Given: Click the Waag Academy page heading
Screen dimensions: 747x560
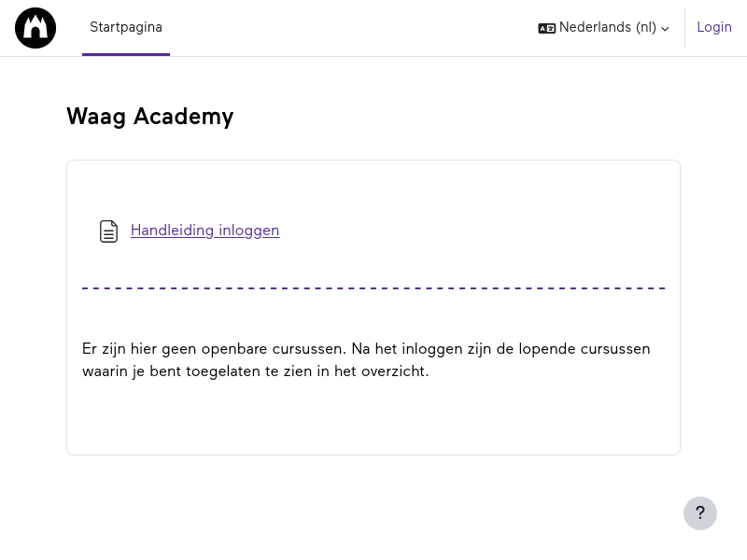Looking at the screenshot, I should (149, 117).
